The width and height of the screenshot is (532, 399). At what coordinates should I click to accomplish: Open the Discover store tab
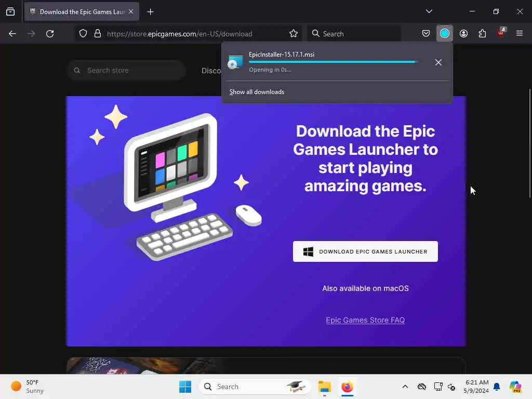pos(211,71)
